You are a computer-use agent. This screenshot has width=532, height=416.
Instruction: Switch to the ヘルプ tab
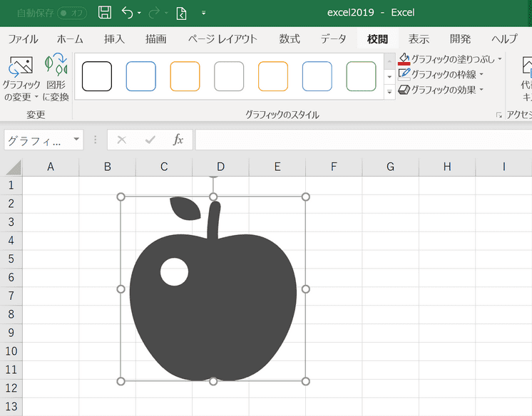[504, 39]
